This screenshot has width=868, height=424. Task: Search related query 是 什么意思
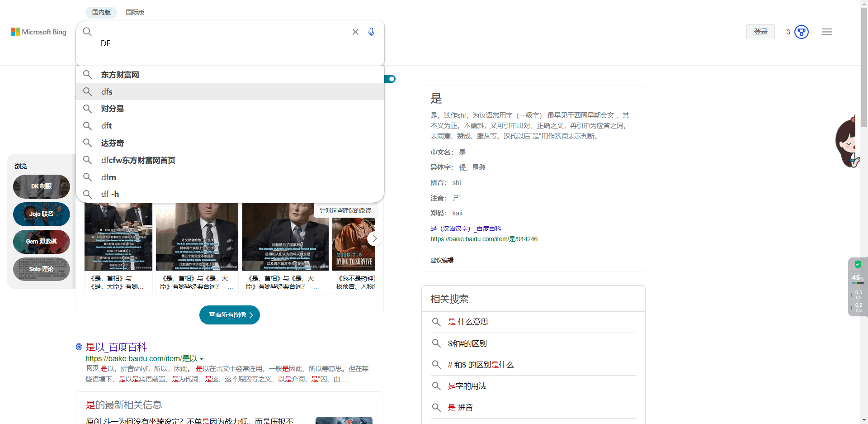(x=468, y=322)
